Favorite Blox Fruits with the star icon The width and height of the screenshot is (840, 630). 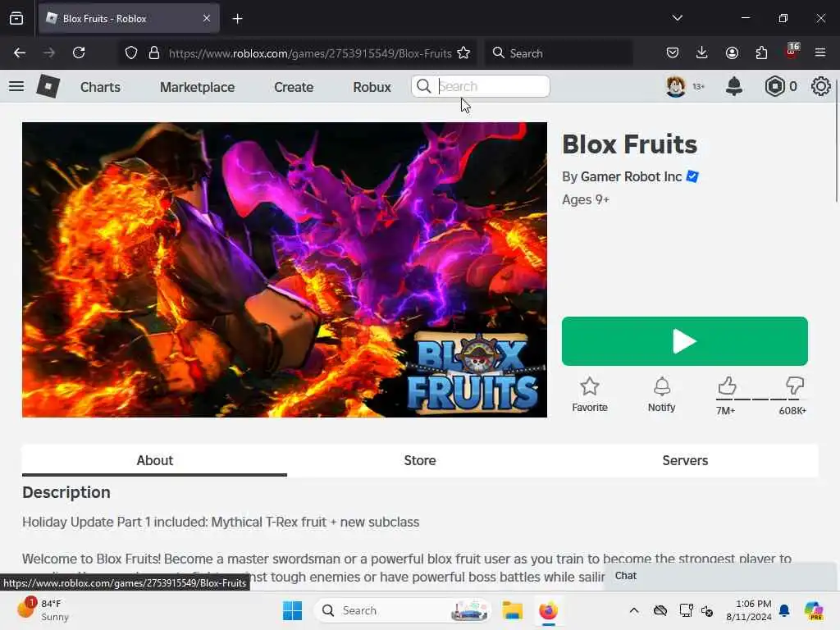589,386
